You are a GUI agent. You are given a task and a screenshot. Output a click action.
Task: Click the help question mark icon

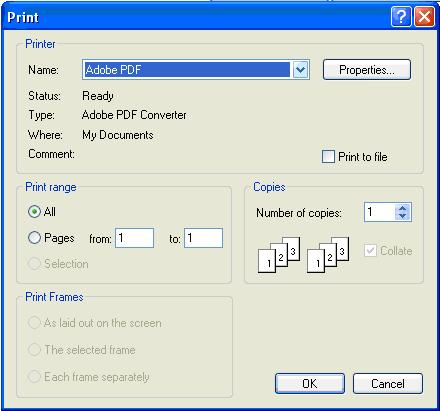point(401,16)
